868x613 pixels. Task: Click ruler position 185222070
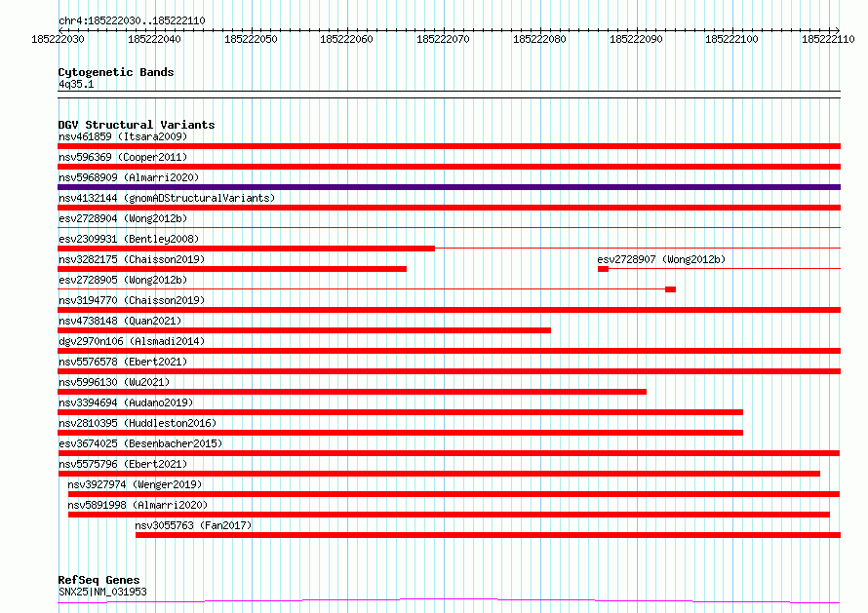point(444,39)
